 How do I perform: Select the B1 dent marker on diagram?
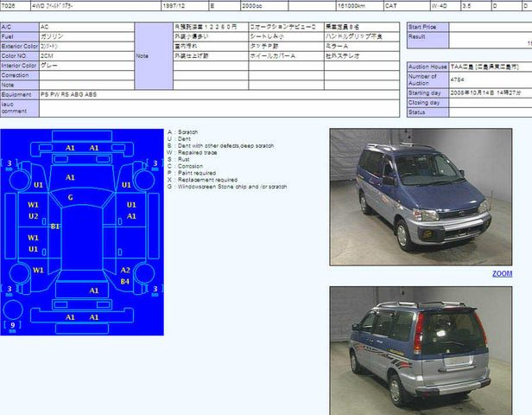pos(55,227)
